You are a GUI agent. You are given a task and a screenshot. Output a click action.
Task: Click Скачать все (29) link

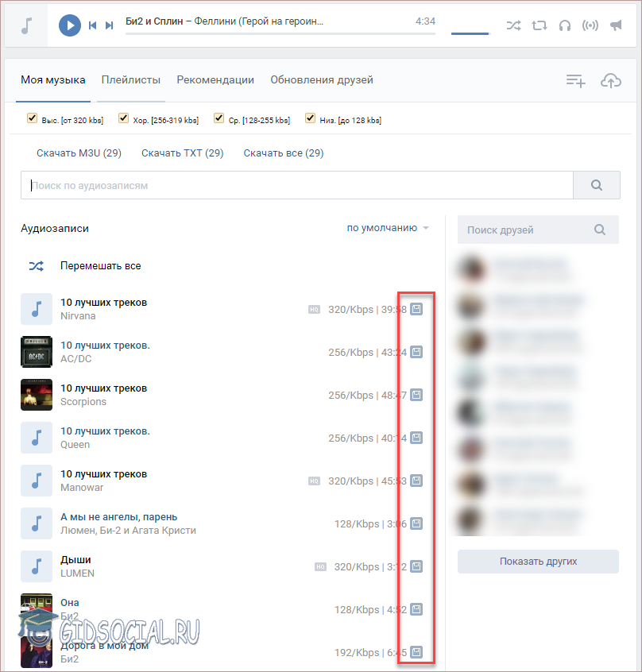click(284, 153)
